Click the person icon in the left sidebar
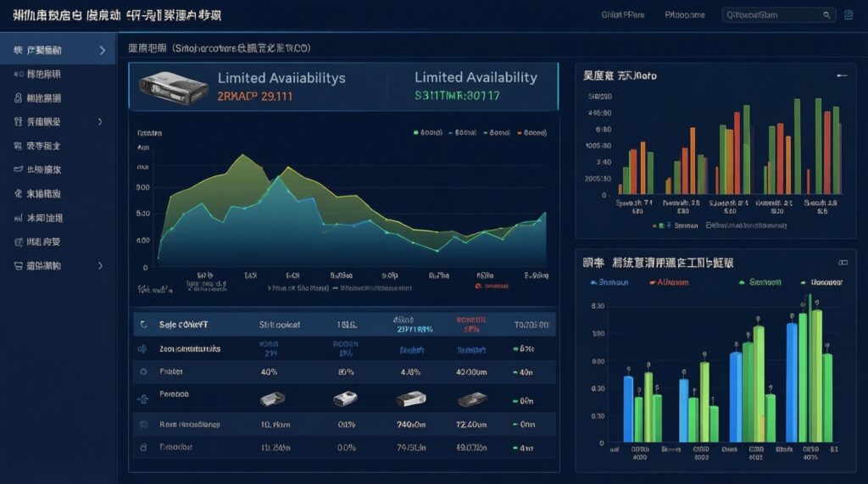 click(x=18, y=97)
